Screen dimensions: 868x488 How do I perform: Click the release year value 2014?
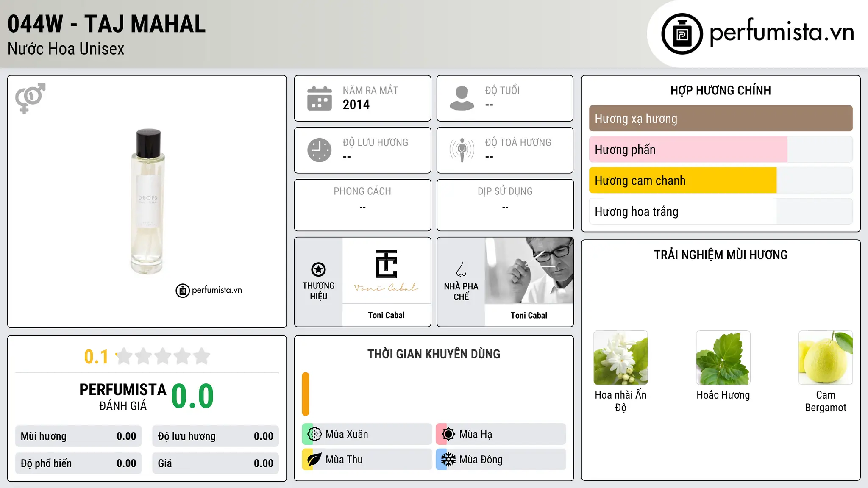tap(356, 105)
